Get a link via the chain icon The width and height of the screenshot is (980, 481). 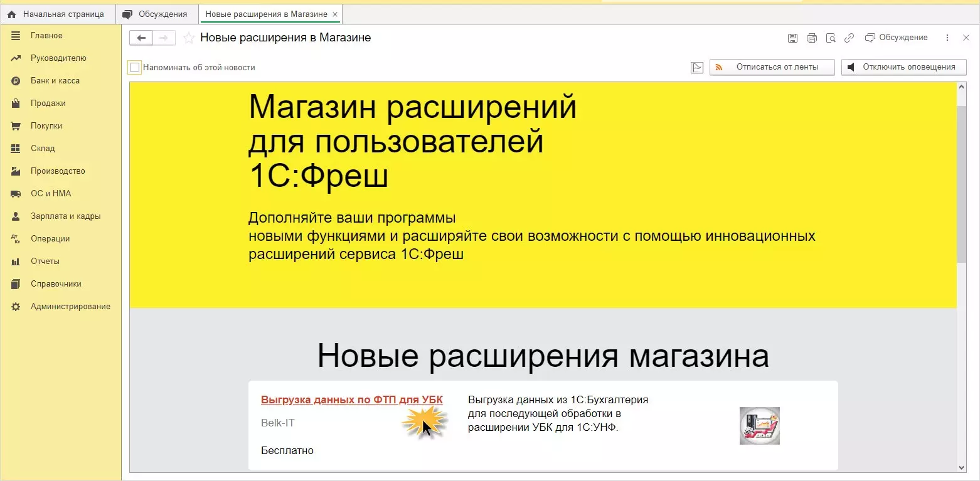(x=849, y=38)
